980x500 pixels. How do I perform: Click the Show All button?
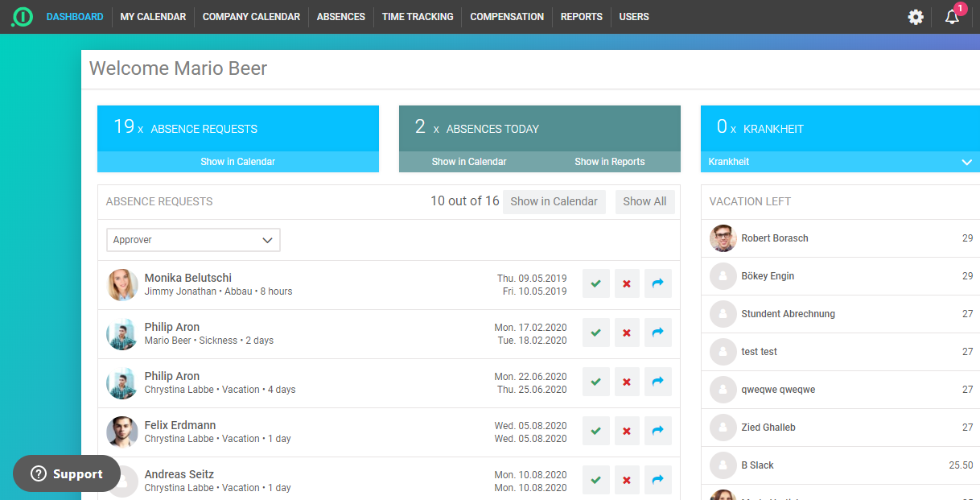click(x=645, y=201)
